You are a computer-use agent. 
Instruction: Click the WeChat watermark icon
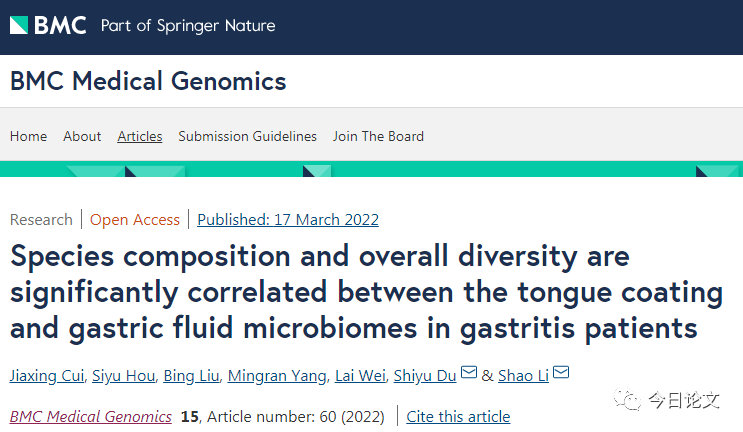[631, 400]
